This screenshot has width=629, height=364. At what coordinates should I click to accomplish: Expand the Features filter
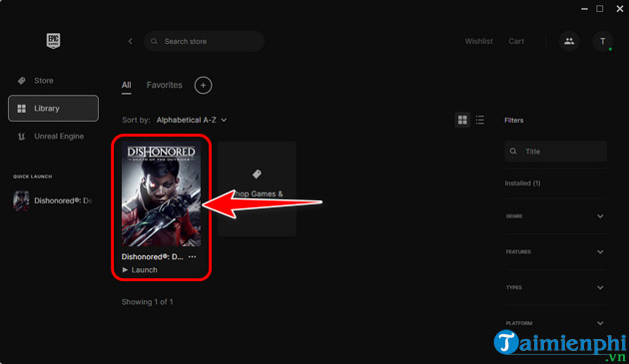pos(555,251)
